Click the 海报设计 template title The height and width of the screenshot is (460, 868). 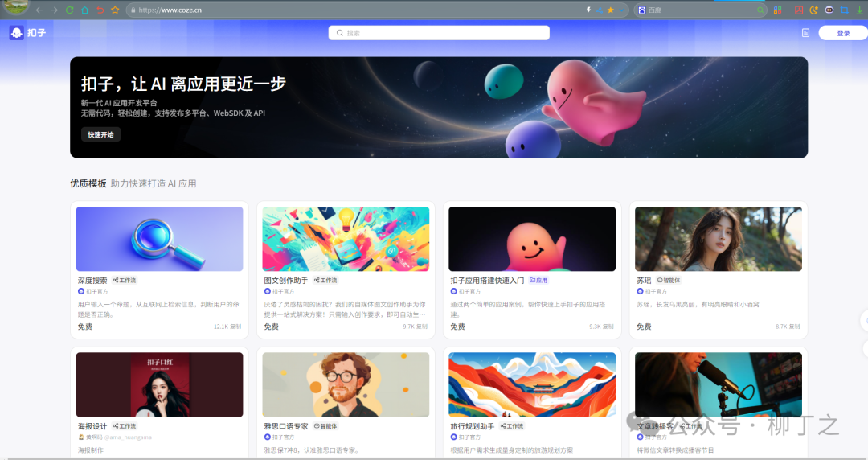point(92,426)
